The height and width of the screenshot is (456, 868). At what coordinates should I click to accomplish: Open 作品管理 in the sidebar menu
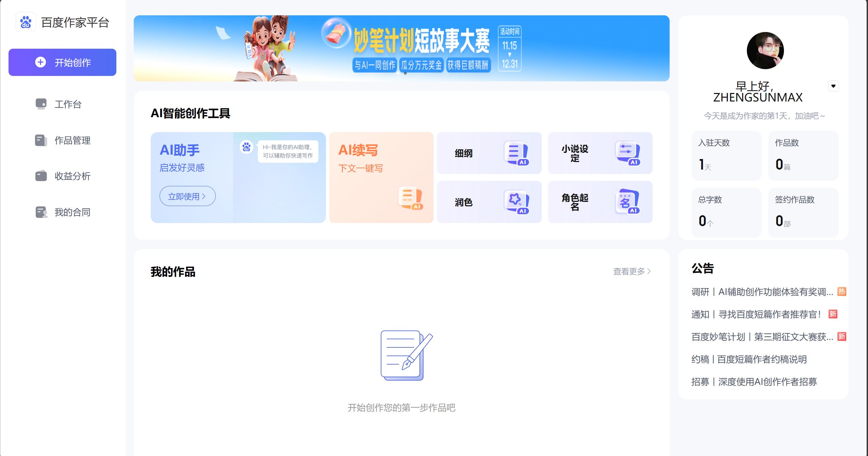click(72, 140)
